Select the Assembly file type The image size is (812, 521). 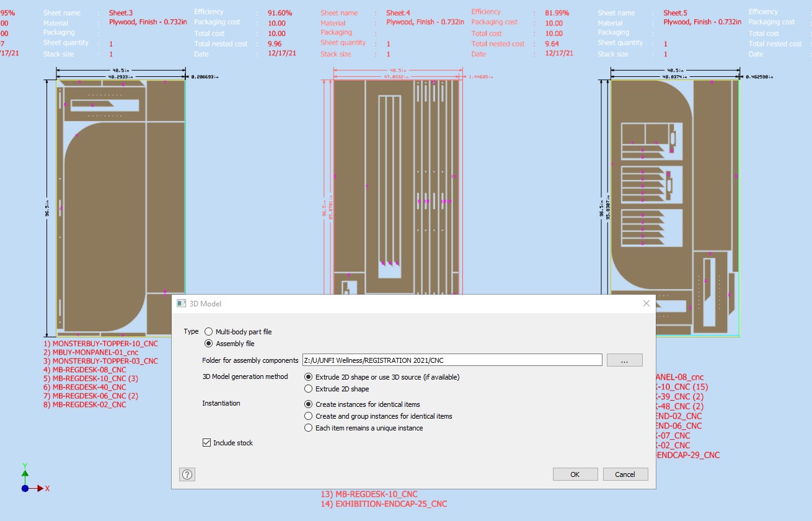pyautogui.click(x=208, y=344)
